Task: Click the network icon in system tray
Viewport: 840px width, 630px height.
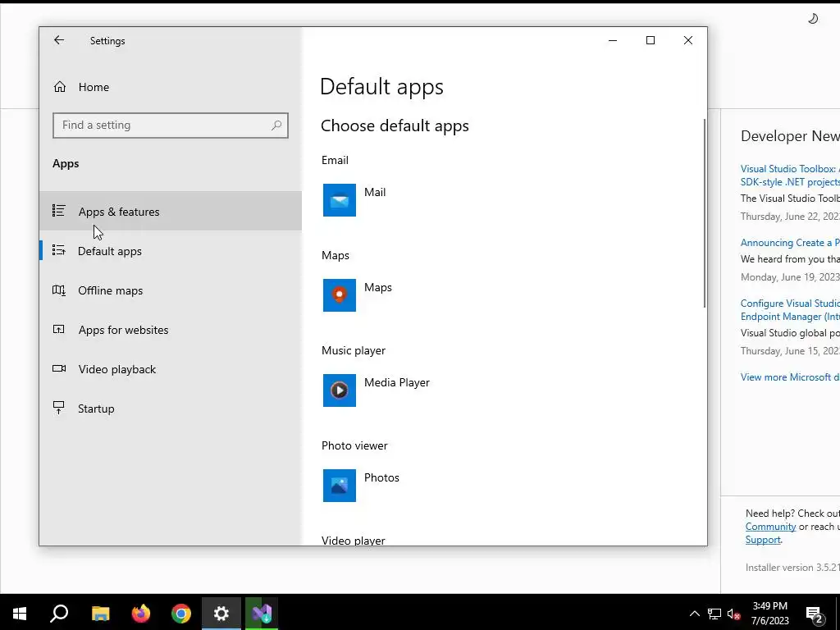Action: pos(714,614)
